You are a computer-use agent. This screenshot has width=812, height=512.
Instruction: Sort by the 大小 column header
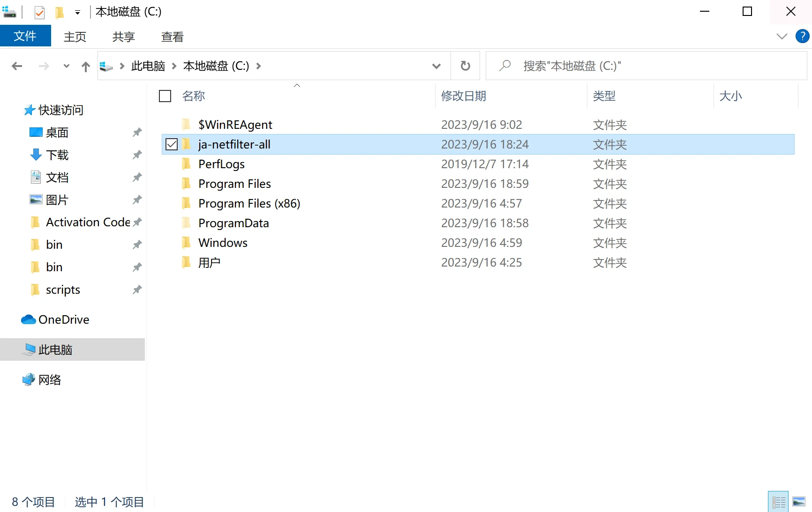click(x=731, y=96)
